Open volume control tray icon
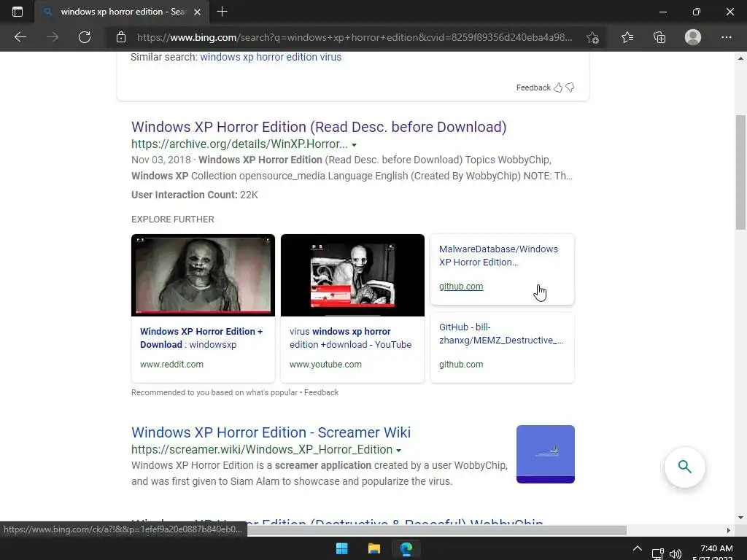This screenshot has width=747, height=560. [675, 554]
